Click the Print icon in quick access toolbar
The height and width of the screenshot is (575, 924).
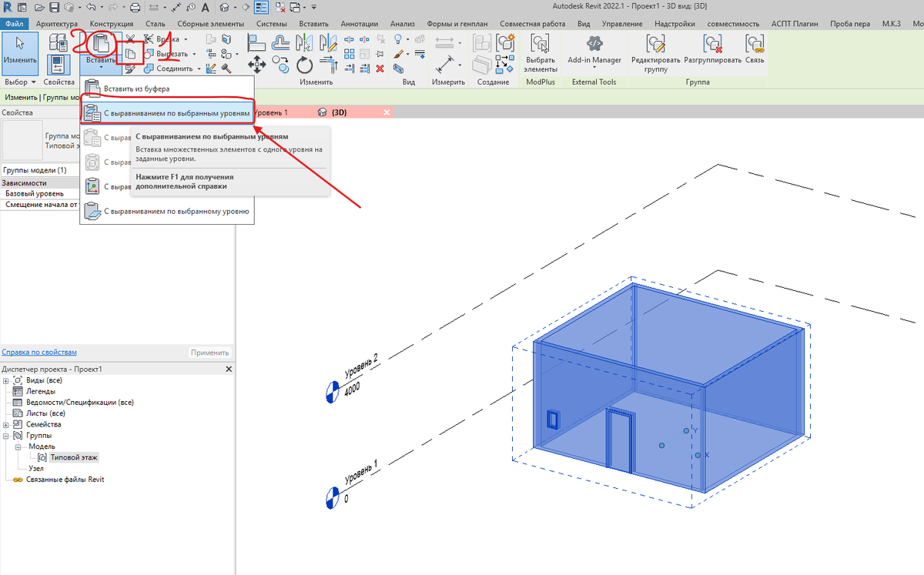pyautogui.click(x=136, y=8)
